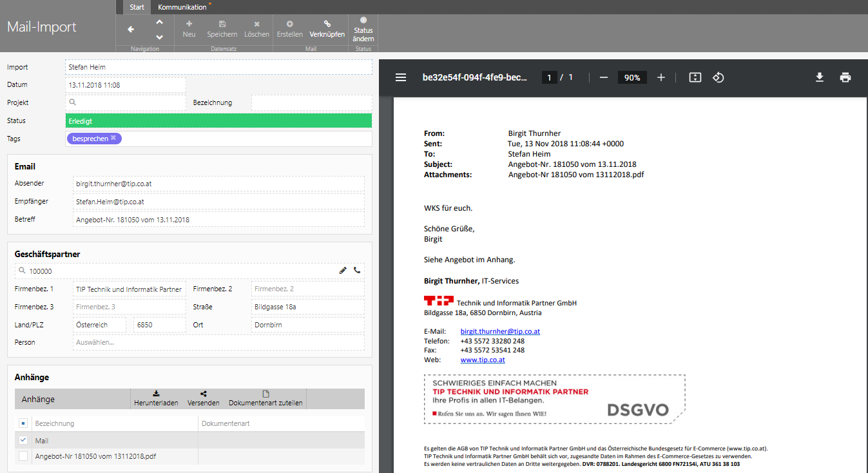Viewport: 868px width, 473px height.
Task: Open the birgit.thurnher@tip.co.at email link
Action: tap(500, 331)
